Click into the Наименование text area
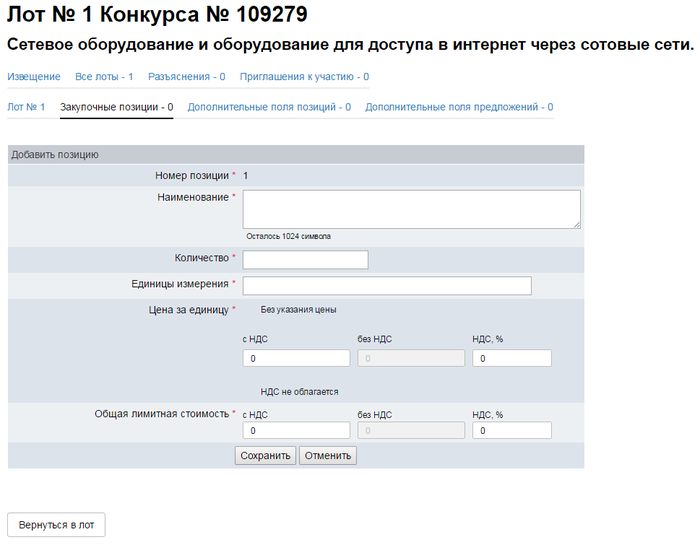The image size is (700, 545). [x=411, y=209]
